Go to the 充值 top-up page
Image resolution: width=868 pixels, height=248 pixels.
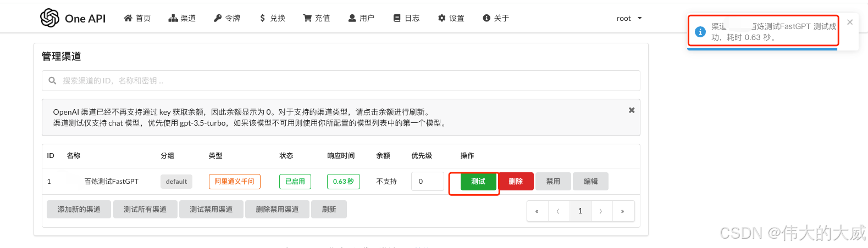pos(317,18)
